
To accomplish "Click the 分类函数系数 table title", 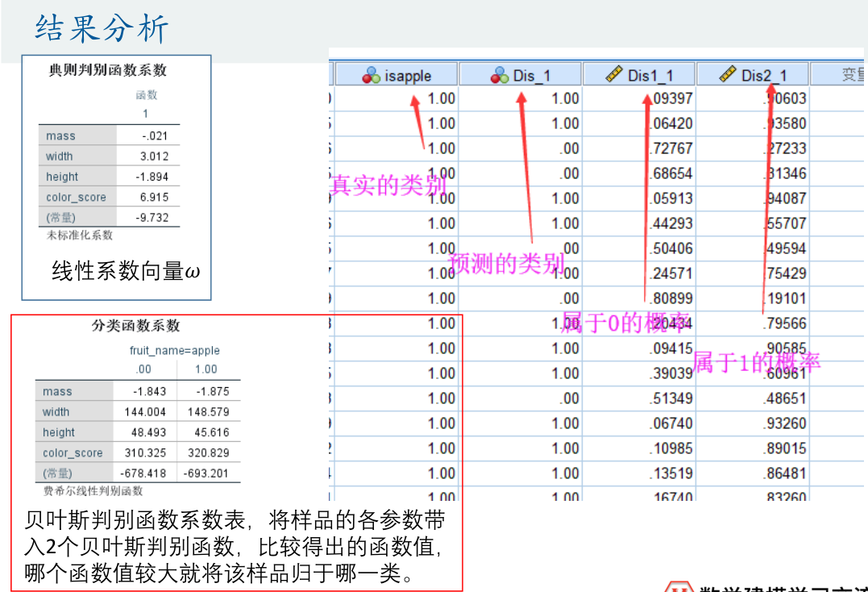I will [x=135, y=326].
